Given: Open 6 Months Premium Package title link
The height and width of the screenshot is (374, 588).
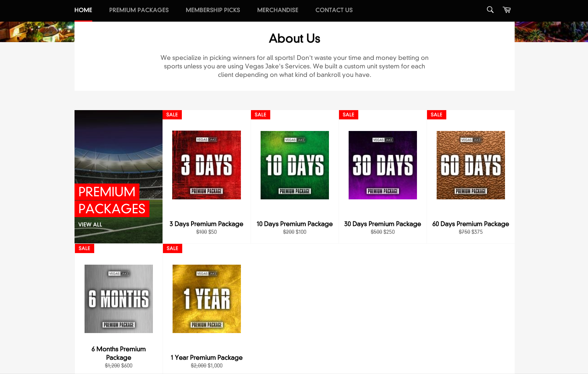Looking at the screenshot, I should pos(119,353).
